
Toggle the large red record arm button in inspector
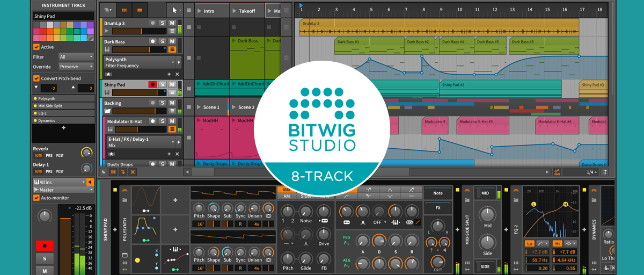45,246
